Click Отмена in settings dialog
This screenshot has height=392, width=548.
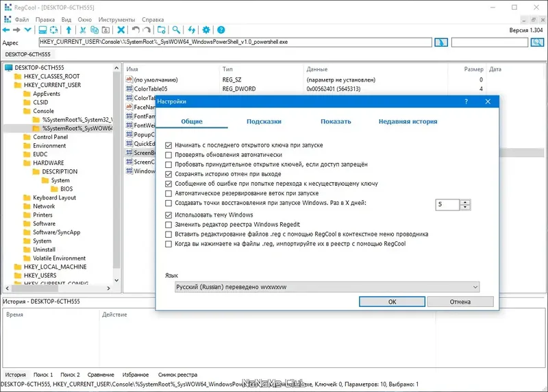[460, 302]
